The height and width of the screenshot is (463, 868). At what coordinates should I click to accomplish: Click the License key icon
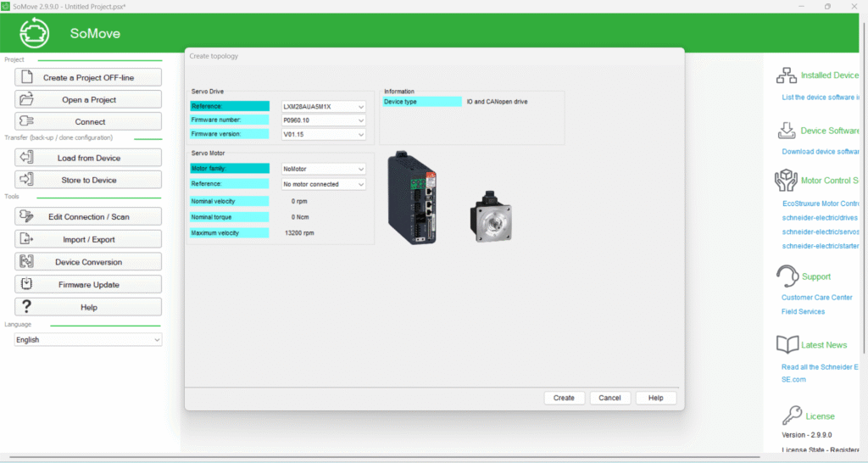click(x=792, y=416)
